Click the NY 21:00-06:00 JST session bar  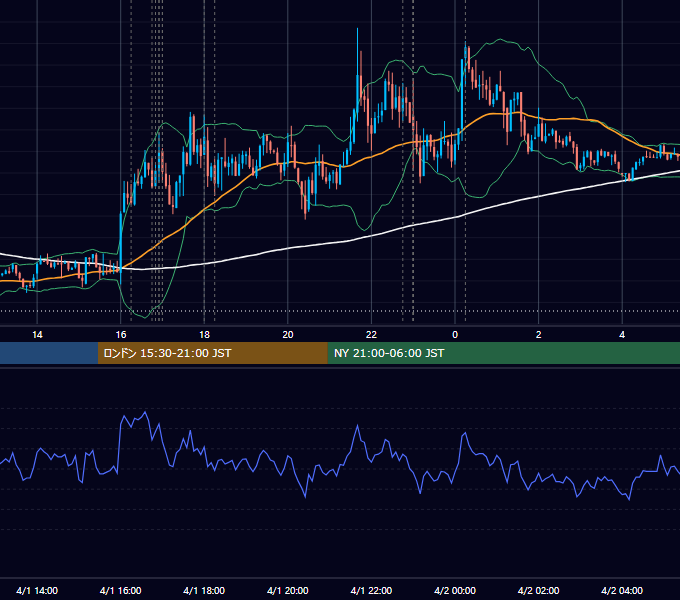pos(503,353)
